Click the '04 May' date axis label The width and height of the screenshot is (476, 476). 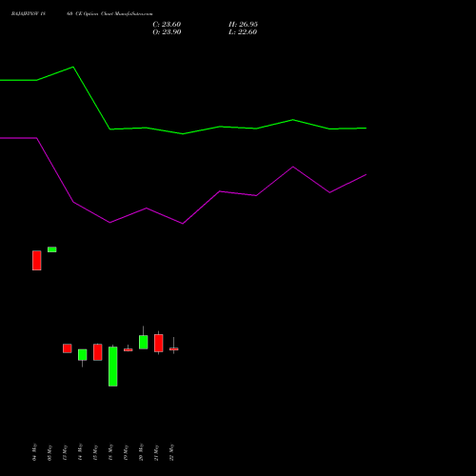point(34,452)
